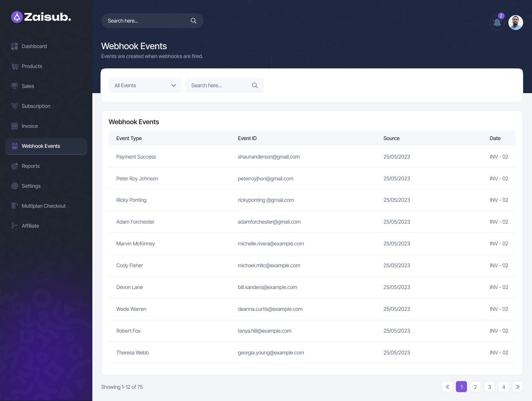This screenshot has height=401, width=532.
Task: Open the Settings gear icon
Action: click(x=15, y=186)
